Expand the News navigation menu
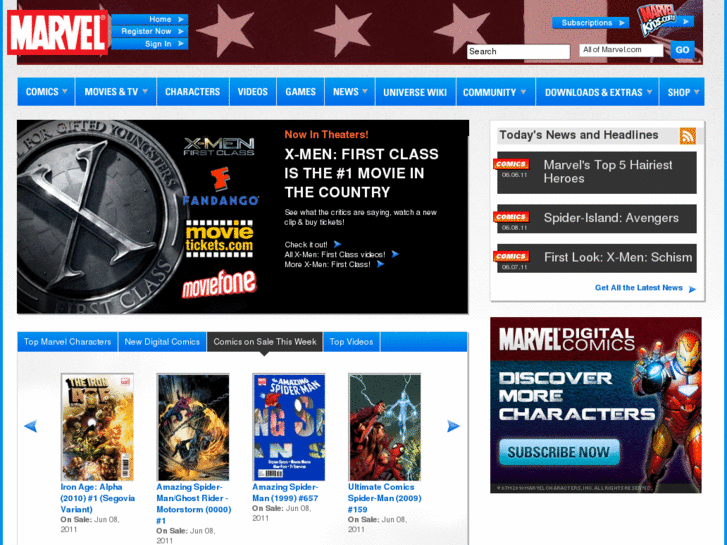727x545 pixels. click(x=350, y=92)
